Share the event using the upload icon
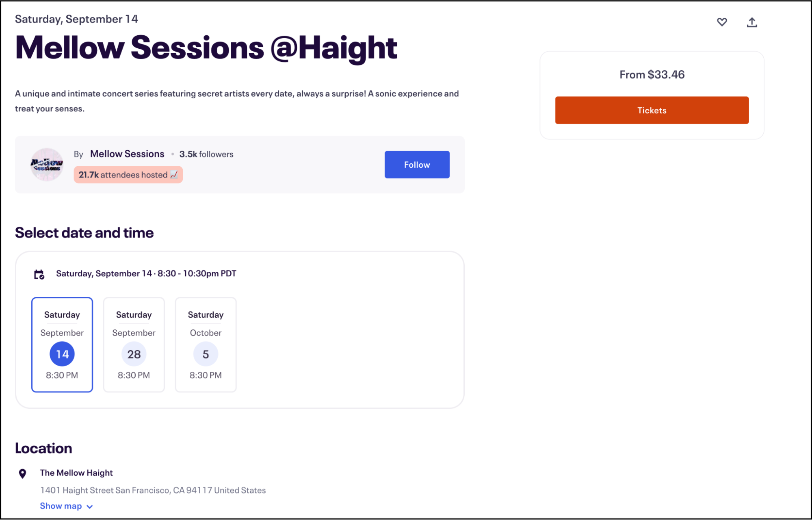 click(752, 22)
